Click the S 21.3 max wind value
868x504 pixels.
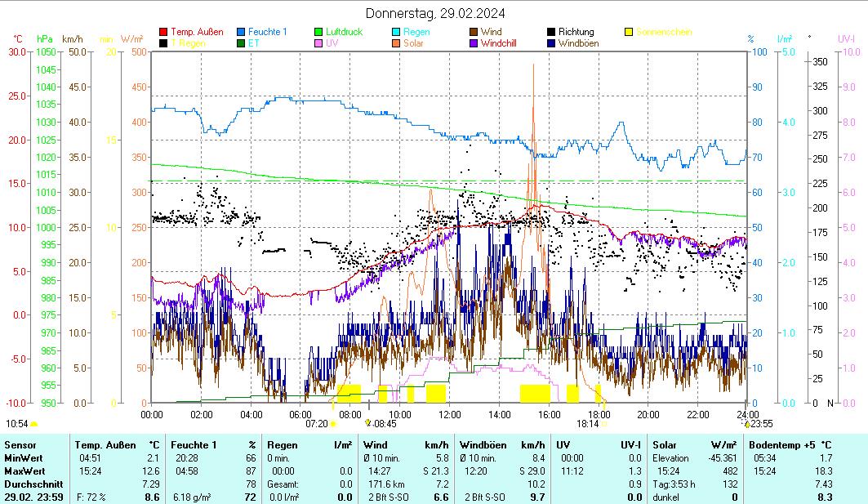coord(436,471)
